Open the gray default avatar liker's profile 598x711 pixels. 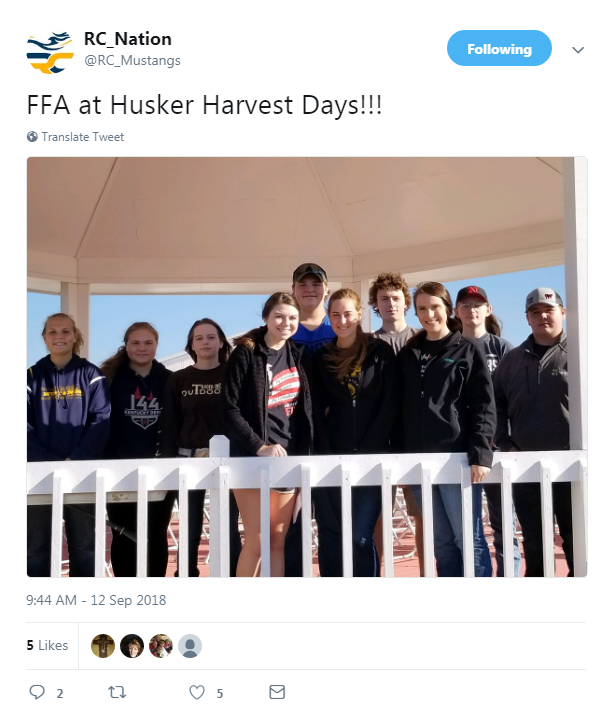coord(190,646)
